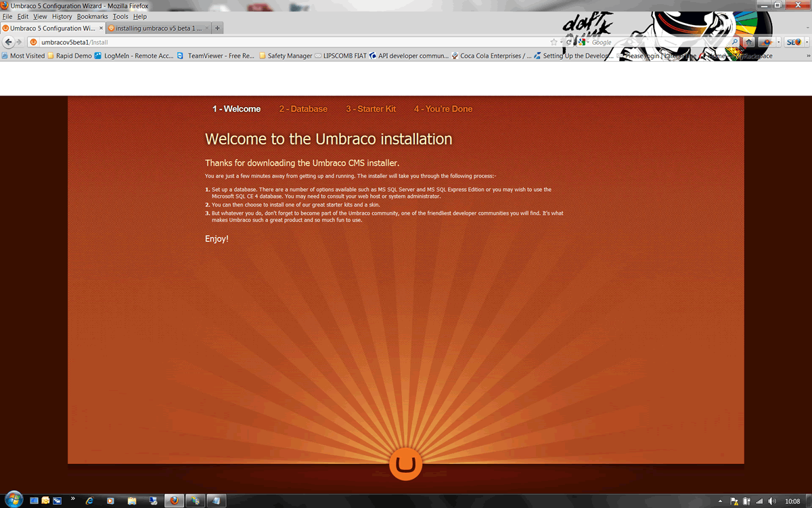The image size is (812, 508).
Task: Open the TeamViewer bookmark
Action: 216,56
